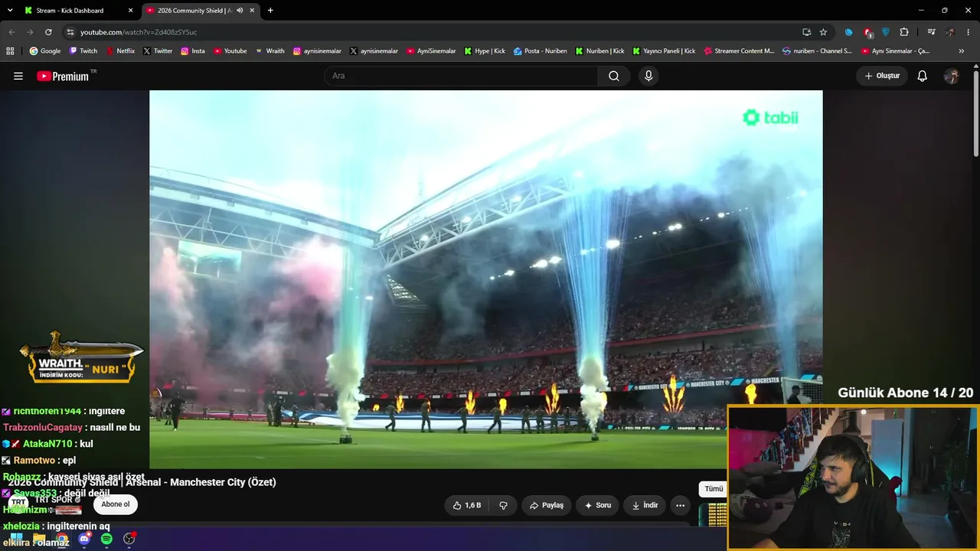Open the Youtube bookmark
This screenshot has height=551, width=980.
point(230,51)
